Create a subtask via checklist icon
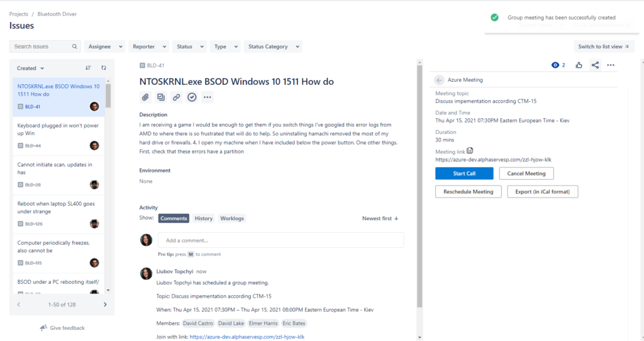 coord(161,98)
